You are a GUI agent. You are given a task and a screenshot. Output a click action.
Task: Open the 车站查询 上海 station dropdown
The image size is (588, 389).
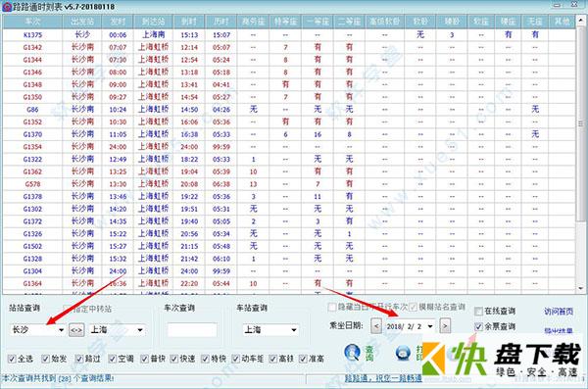[x=294, y=330]
